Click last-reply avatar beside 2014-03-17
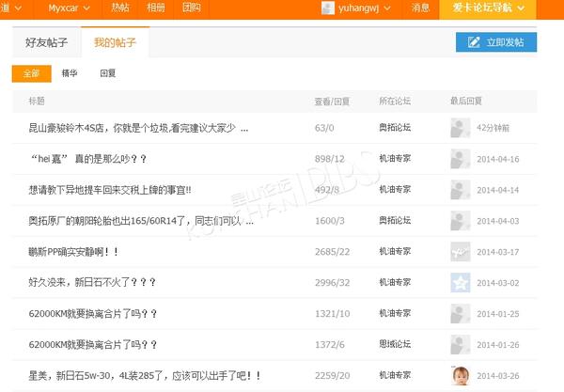564x392 pixels. (x=461, y=251)
